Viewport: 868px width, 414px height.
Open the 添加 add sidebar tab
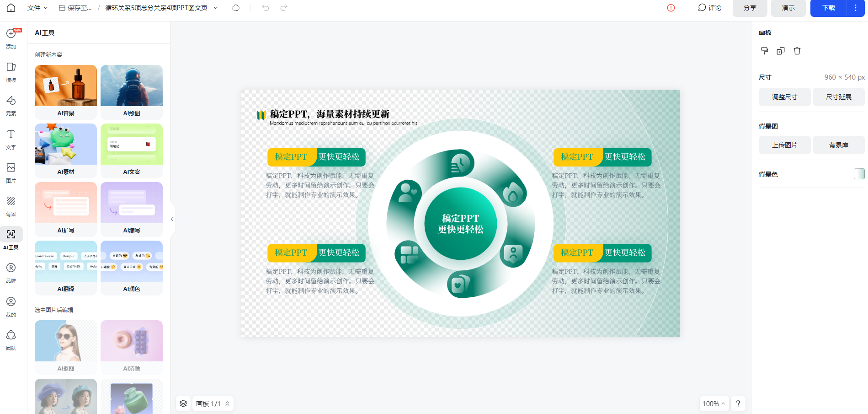coord(11,38)
